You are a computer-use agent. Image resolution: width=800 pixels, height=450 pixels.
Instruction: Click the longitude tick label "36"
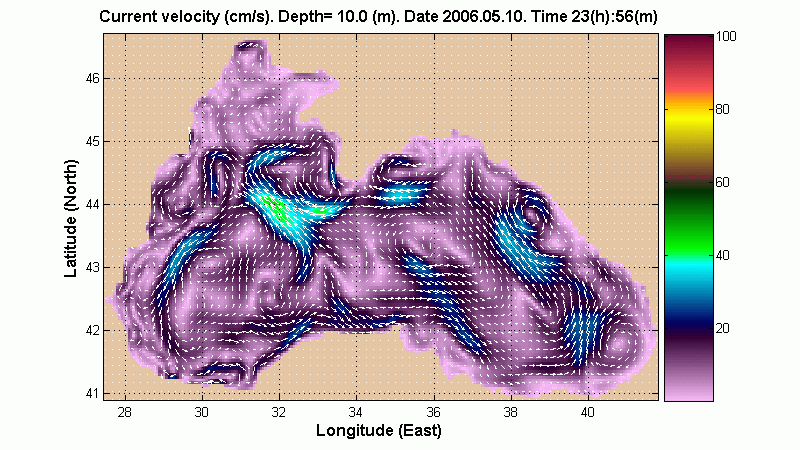(x=433, y=411)
